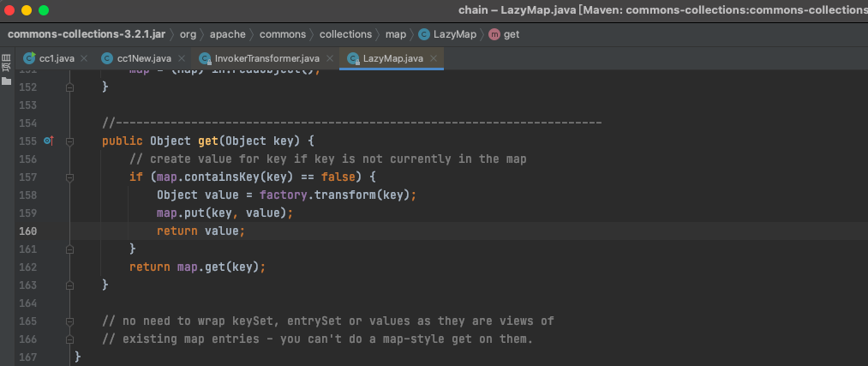This screenshot has width=868, height=366.
Task: Click the LazyMap.java tab class icon
Action: (x=353, y=58)
